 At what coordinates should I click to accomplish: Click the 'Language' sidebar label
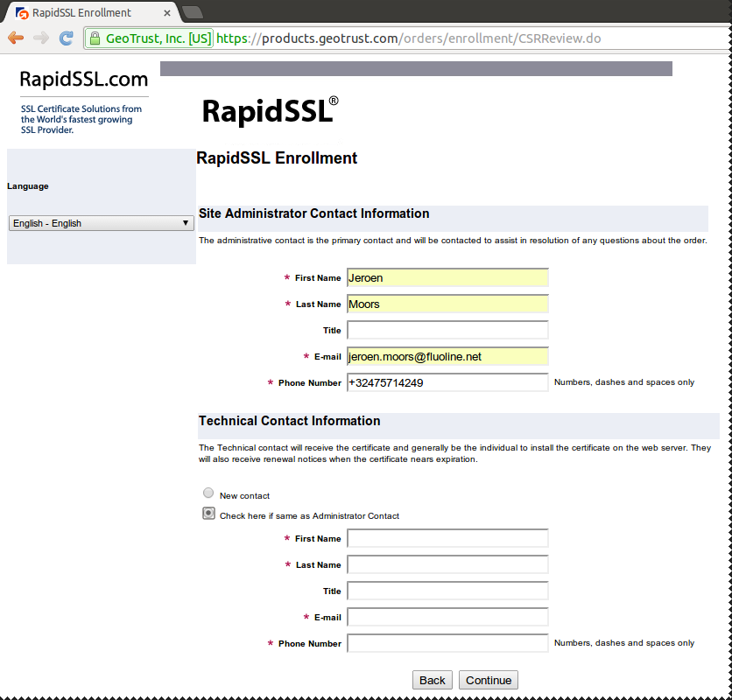[x=28, y=186]
